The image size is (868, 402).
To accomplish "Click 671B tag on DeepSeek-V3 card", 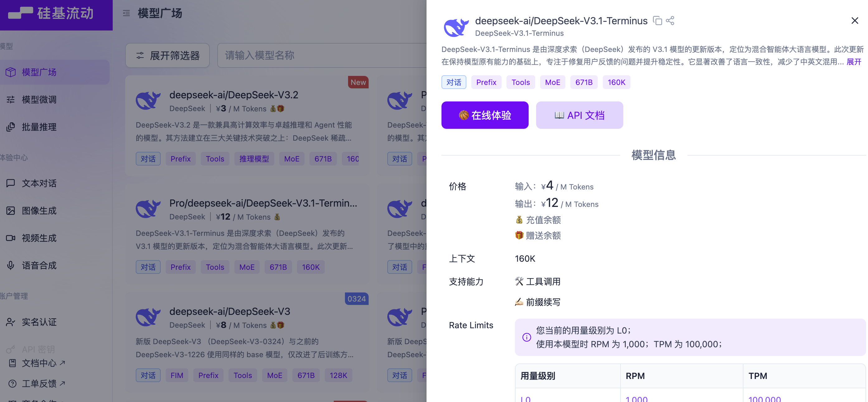I will (306, 375).
